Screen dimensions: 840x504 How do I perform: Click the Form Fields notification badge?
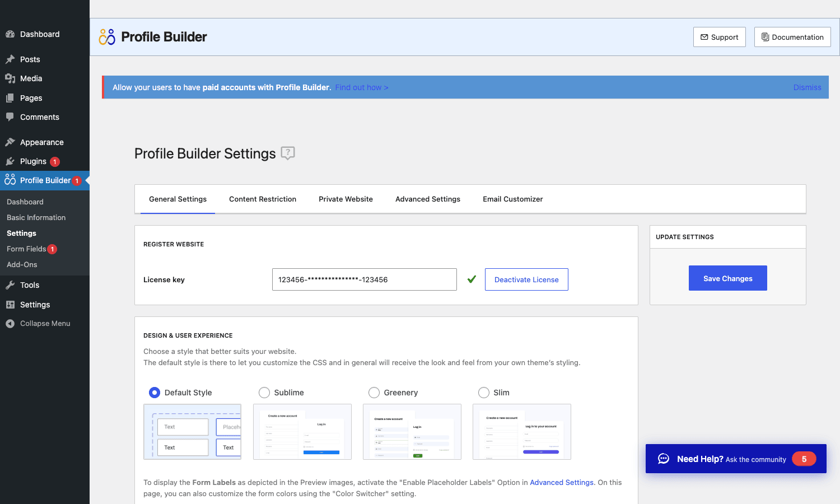pos(52,249)
